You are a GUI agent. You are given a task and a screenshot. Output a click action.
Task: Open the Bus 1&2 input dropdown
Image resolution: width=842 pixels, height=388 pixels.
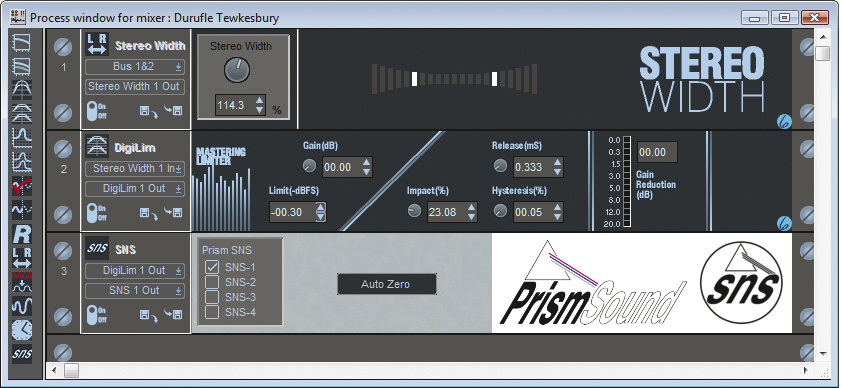pos(134,67)
